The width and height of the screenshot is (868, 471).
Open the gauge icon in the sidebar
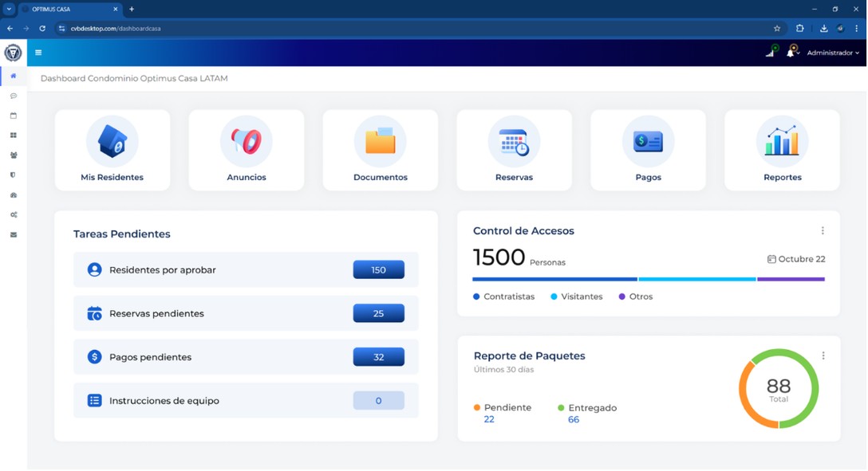tap(14, 195)
